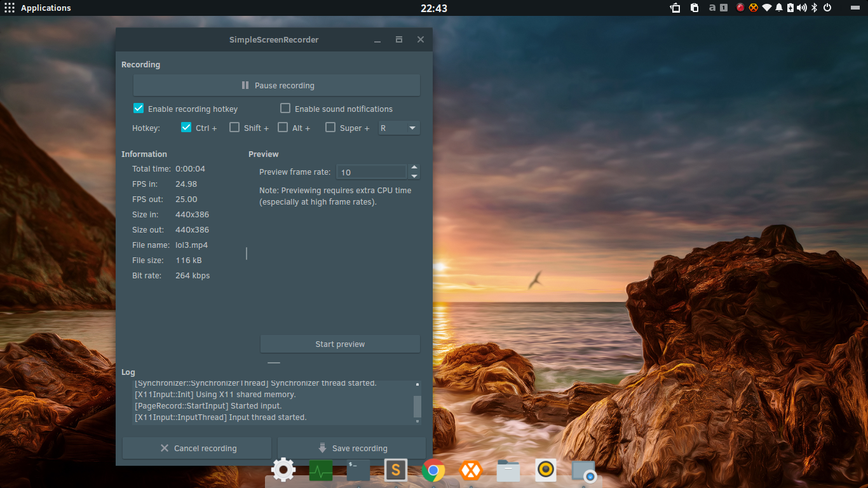Open the screenshot tool dock icon
The width and height of the screenshot is (868, 488).
click(x=583, y=471)
